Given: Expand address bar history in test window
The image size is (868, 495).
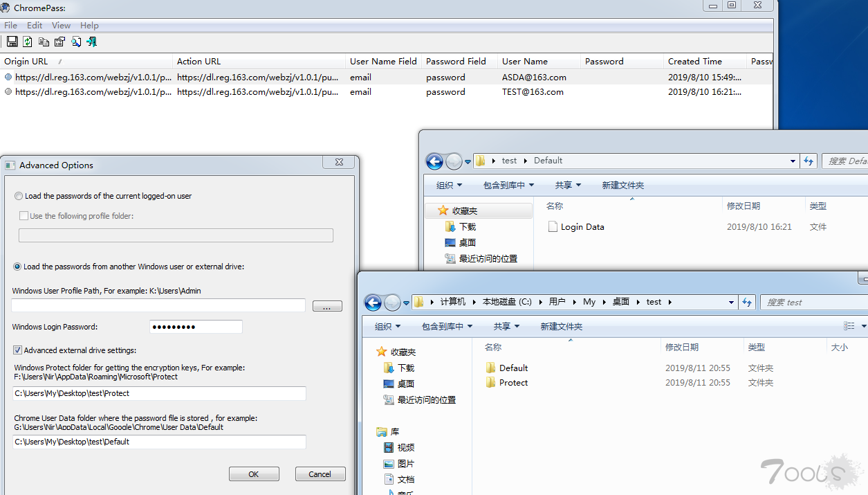Looking at the screenshot, I should [x=731, y=303].
